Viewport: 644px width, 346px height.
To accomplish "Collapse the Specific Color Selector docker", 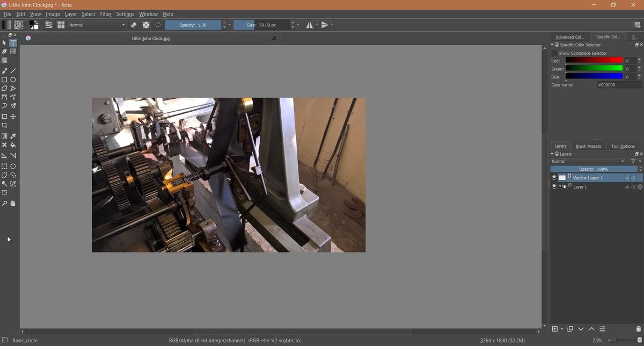I will pos(552,45).
